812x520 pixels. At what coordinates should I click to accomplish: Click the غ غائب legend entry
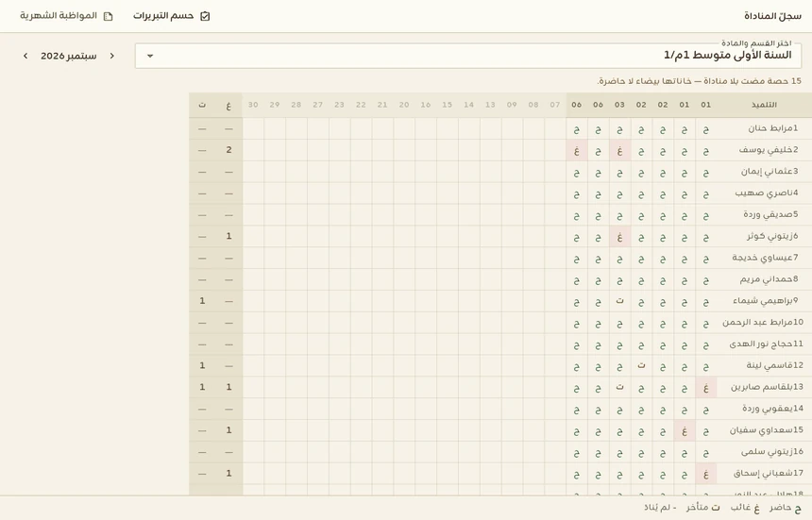[x=745, y=508]
